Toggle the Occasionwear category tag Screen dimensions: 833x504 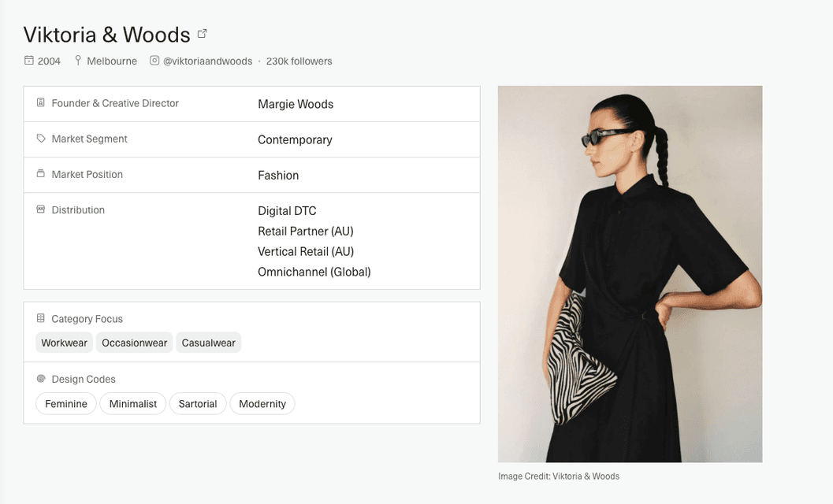[134, 343]
